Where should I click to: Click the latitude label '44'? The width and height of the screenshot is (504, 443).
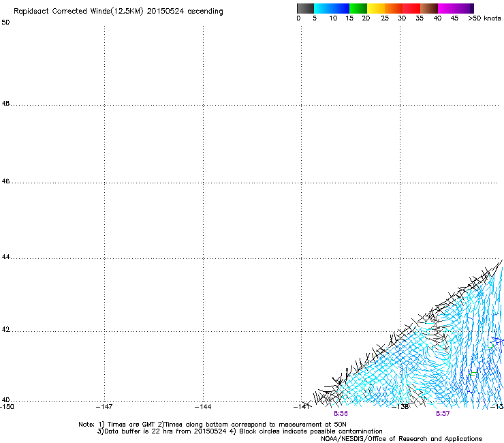5,257
